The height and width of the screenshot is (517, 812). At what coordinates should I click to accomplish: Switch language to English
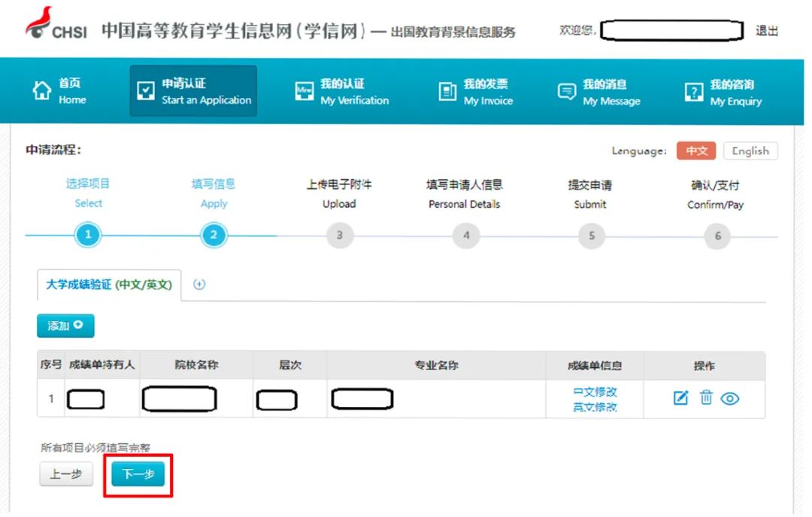750,151
